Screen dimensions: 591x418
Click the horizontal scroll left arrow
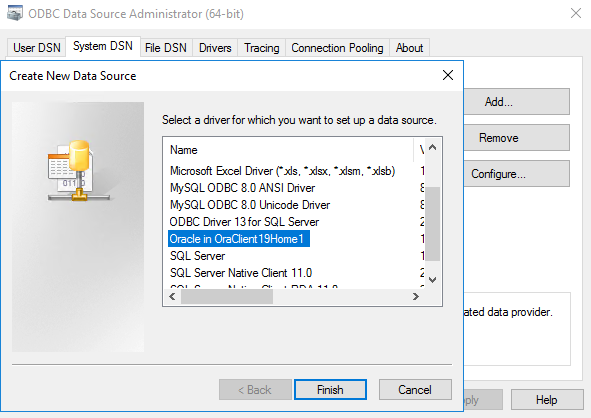point(172,297)
